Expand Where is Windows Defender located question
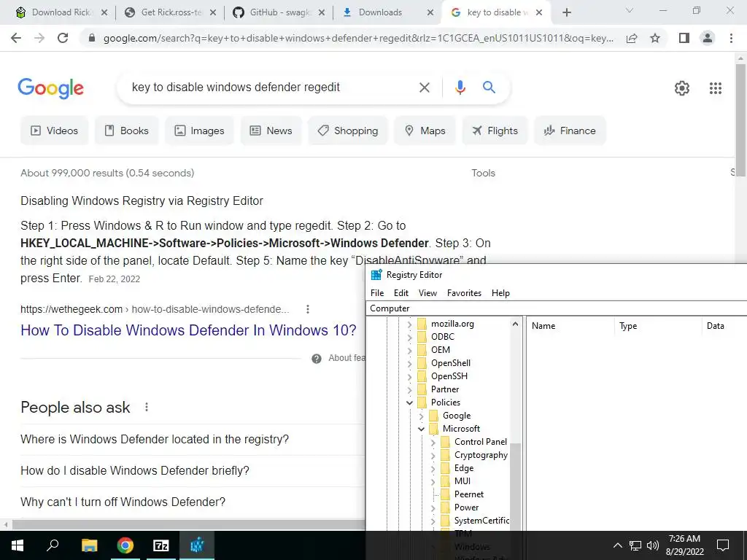This screenshot has height=560, width=747. tap(193, 439)
